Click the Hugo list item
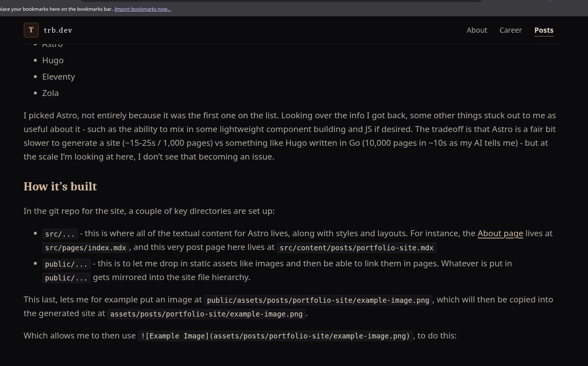The width and height of the screenshot is (588, 366). [x=53, y=60]
